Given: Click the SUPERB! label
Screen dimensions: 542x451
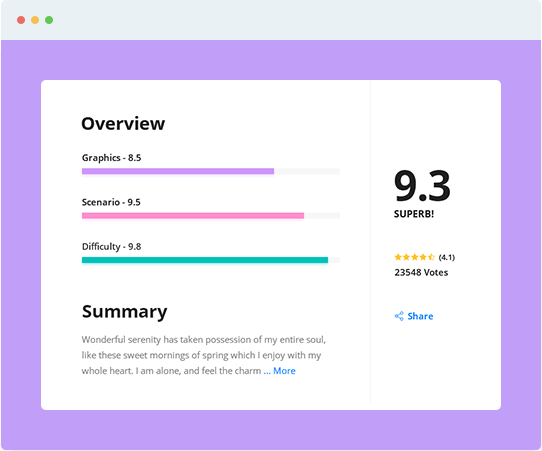Looking at the screenshot, I should click(414, 214).
